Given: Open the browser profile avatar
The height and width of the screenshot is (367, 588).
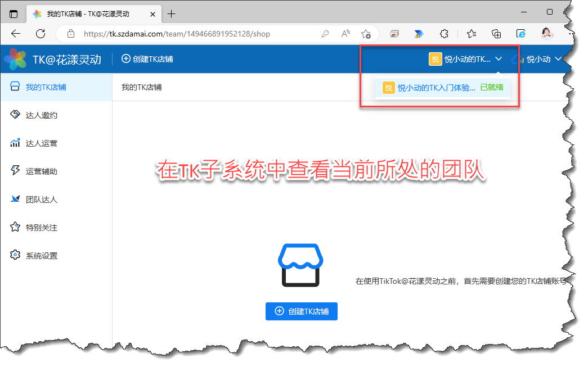Looking at the screenshot, I should (x=547, y=34).
